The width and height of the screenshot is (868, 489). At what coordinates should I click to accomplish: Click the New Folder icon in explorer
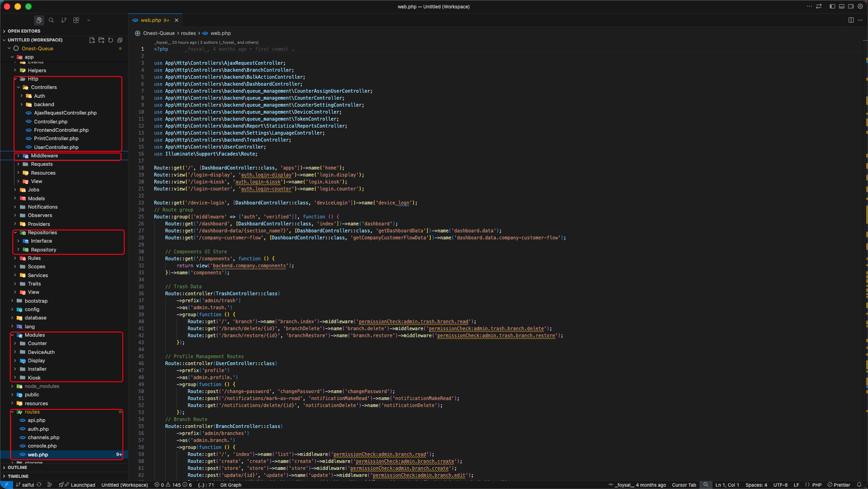click(x=102, y=40)
